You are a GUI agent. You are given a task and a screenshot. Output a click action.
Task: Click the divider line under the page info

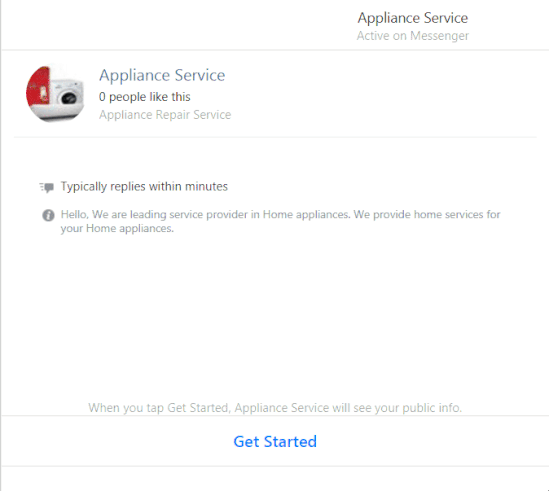pos(275,137)
